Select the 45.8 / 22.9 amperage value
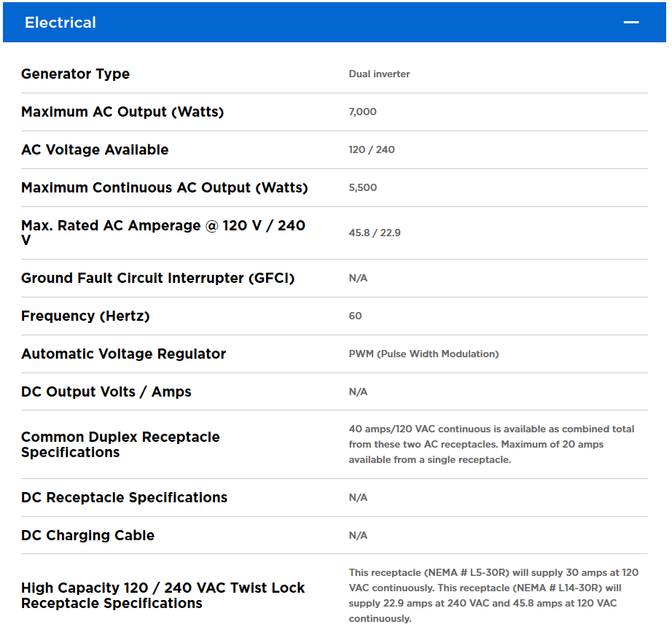Viewport: 672px width, 635px height. [x=375, y=233]
